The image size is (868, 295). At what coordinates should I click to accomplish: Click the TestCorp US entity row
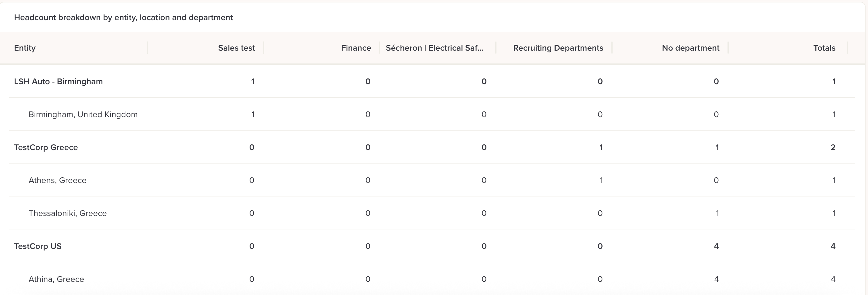(x=432, y=246)
